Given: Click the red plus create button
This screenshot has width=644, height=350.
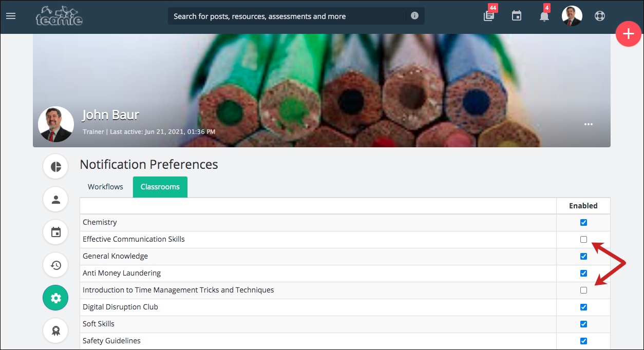Looking at the screenshot, I should tap(629, 34).
